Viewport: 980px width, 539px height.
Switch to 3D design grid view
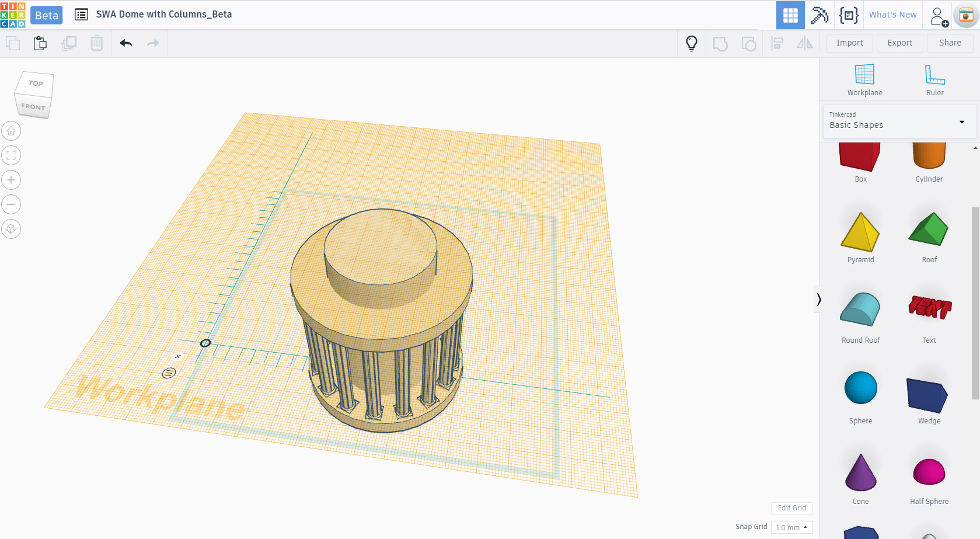[x=790, y=15]
